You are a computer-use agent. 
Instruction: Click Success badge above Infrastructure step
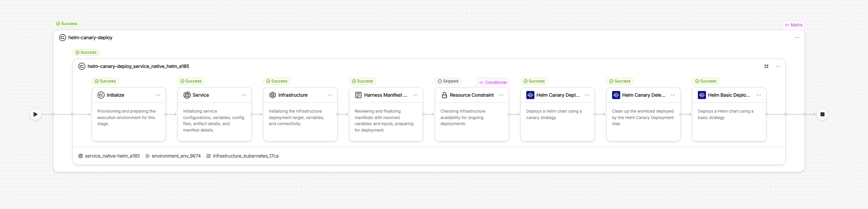point(277,81)
